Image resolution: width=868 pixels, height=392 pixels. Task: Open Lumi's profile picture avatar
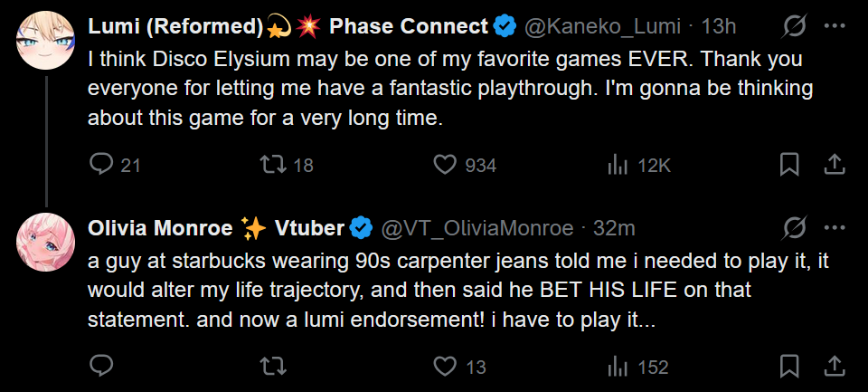click(x=46, y=41)
